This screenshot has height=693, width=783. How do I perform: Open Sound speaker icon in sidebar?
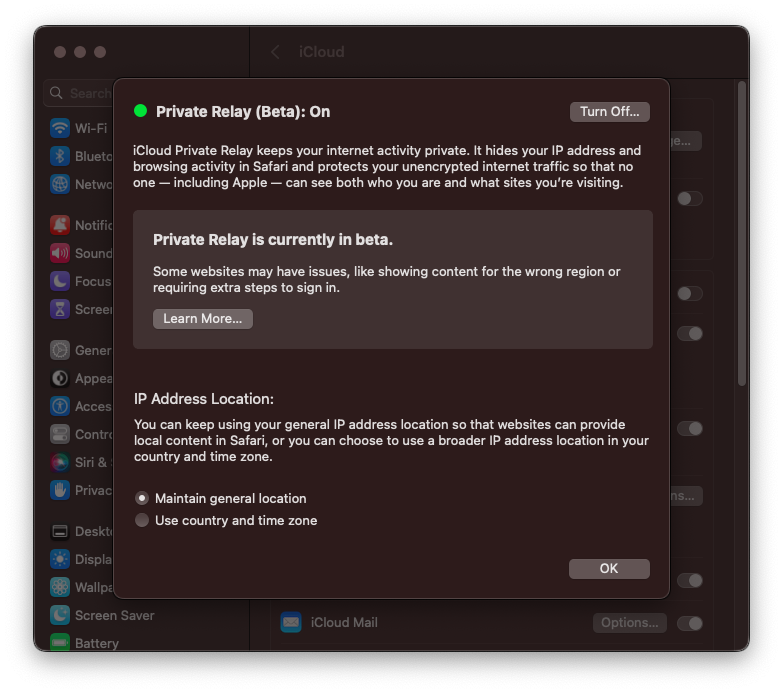coord(60,253)
